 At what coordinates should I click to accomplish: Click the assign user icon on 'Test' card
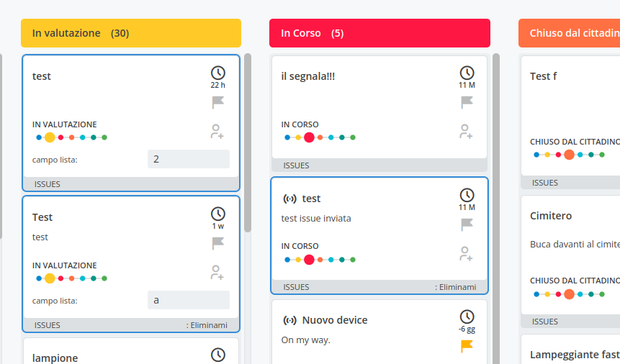point(217,273)
